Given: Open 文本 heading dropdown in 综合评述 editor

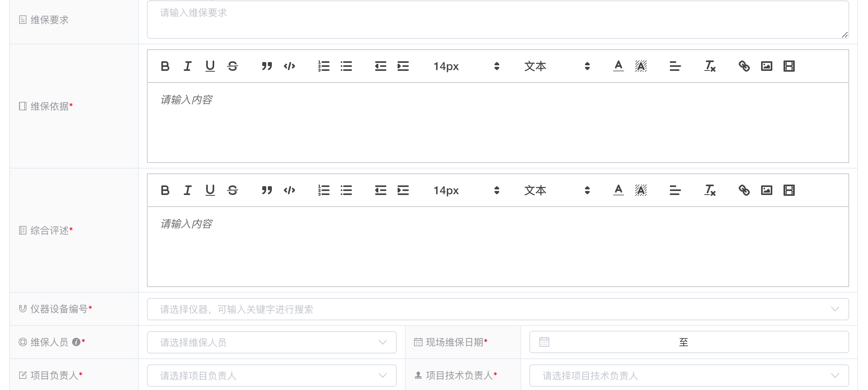Looking at the screenshot, I should [557, 190].
